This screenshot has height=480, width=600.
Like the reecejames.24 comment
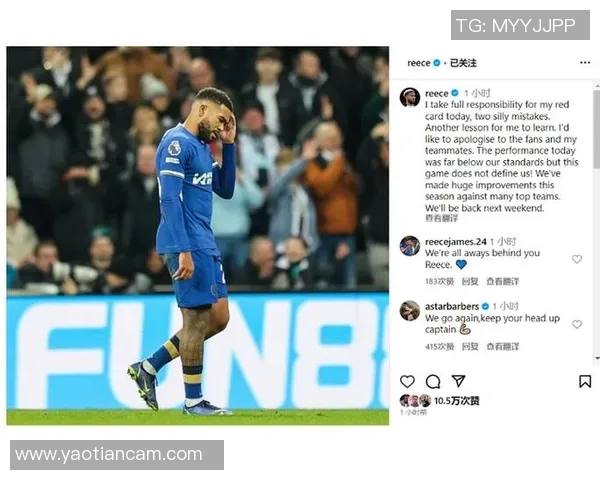pos(577,259)
